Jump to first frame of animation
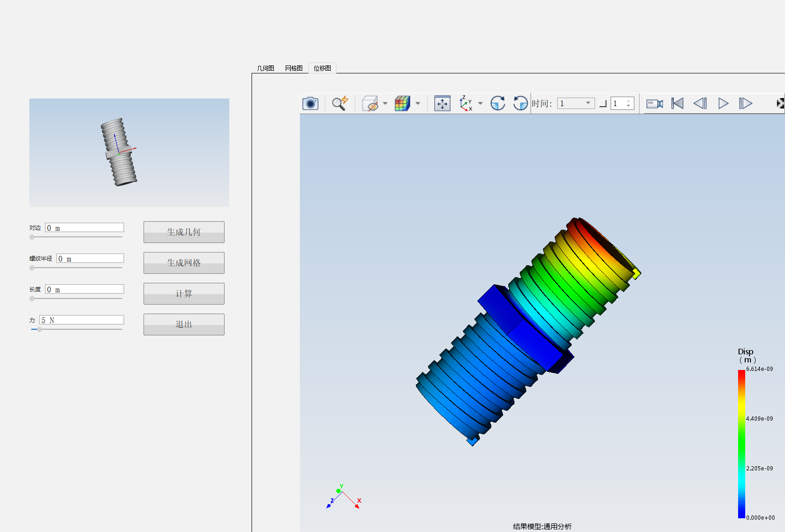This screenshot has width=785, height=532. pos(677,103)
